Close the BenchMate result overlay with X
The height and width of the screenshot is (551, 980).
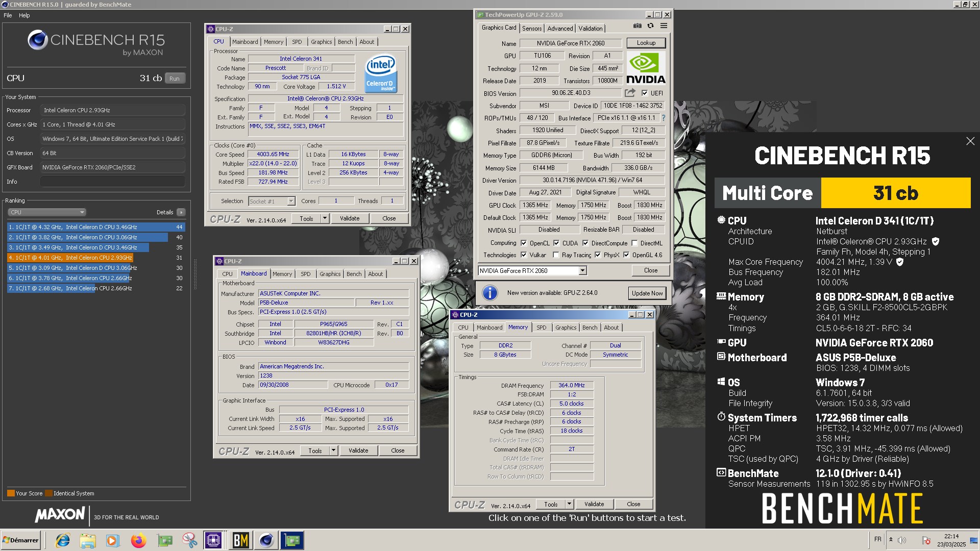(970, 141)
